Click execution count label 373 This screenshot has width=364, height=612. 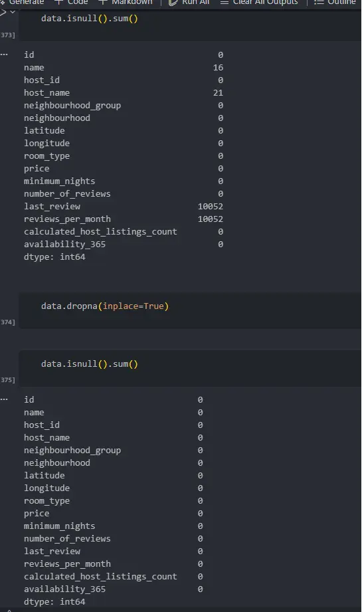coord(7,35)
